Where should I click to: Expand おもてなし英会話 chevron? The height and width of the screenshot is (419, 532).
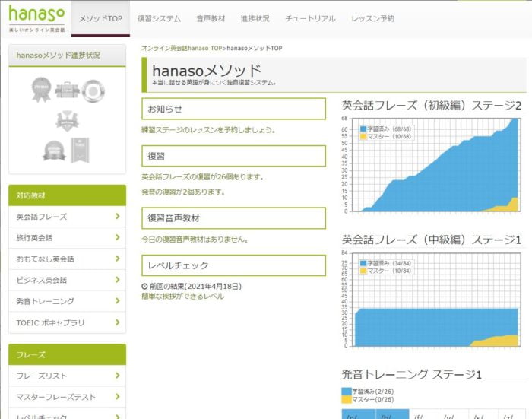click(x=117, y=259)
